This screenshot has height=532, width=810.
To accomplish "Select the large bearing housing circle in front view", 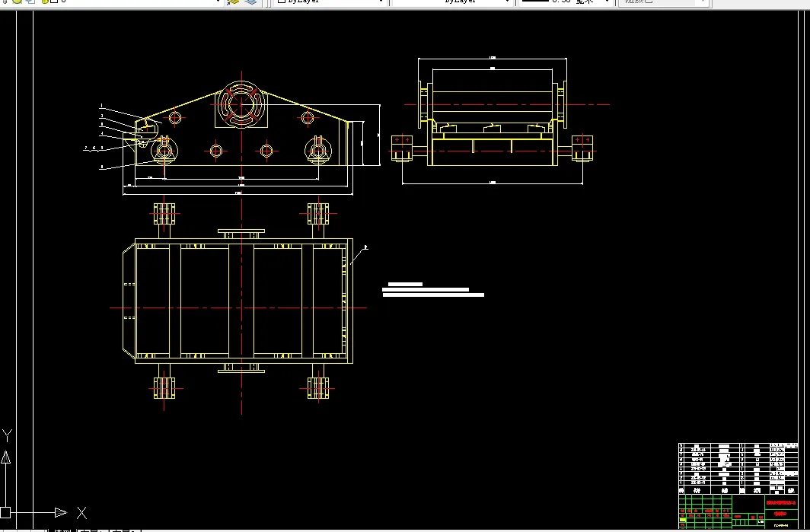I will click(241, 104).
